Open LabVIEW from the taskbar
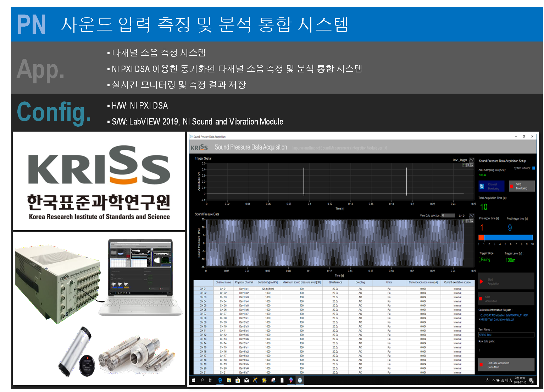Viewport: 544px width, 392px height. point(264,380)
